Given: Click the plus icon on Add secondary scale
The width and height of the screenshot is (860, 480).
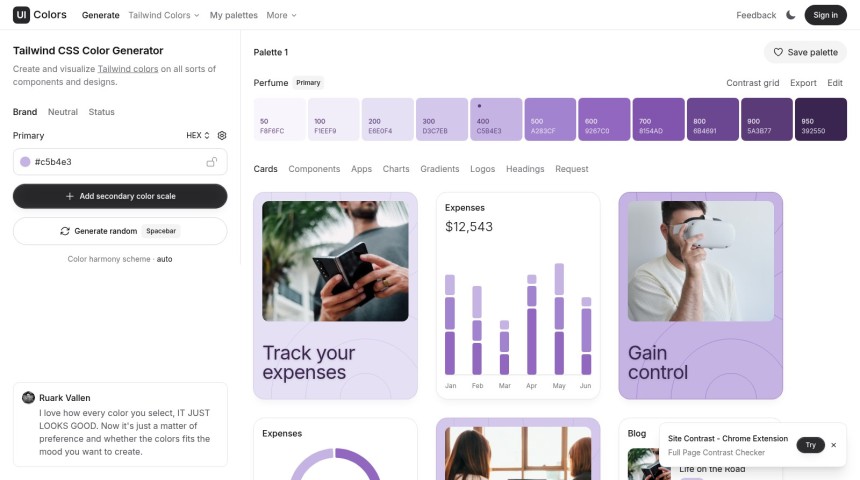Looking at the screenshot, I should (70, 196).
